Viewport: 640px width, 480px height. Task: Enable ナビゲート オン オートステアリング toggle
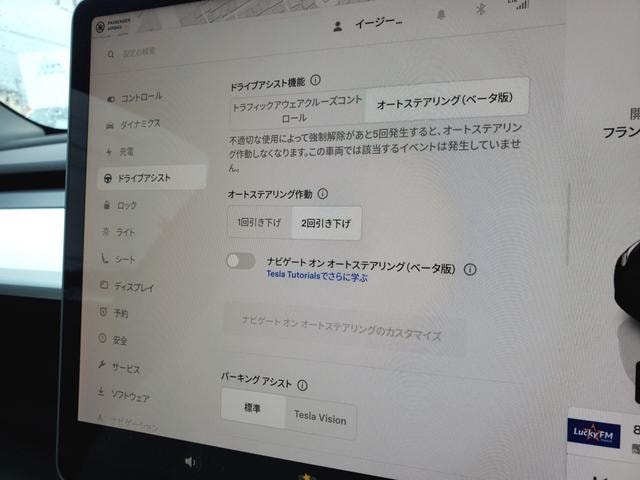pos(241,261)
